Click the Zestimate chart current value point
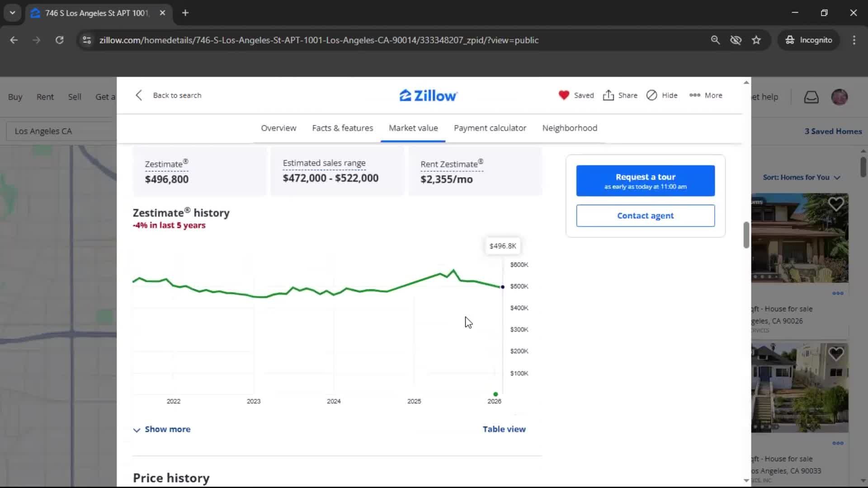Image resolution: width=868 pixels, height=488 pixels. pos(502,287)
